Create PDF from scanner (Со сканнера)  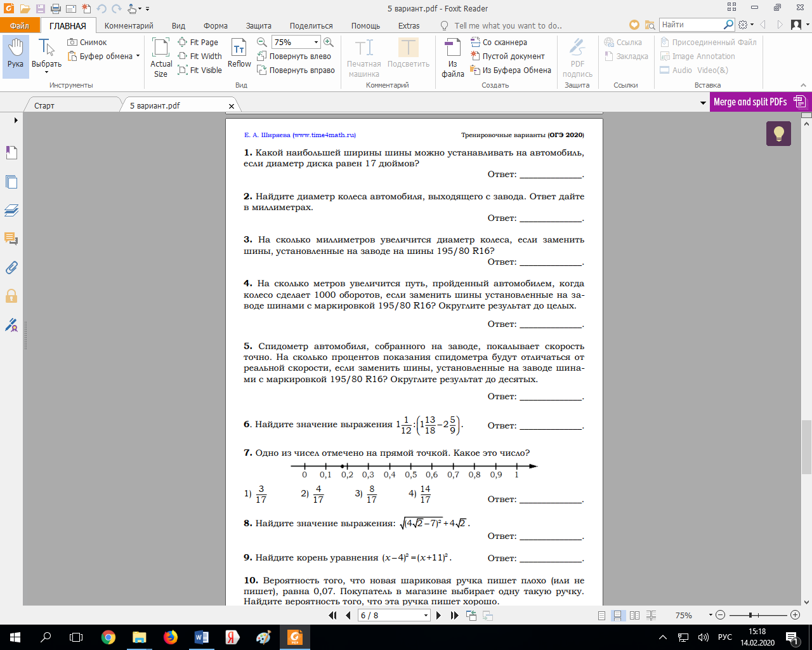(499, 42)
